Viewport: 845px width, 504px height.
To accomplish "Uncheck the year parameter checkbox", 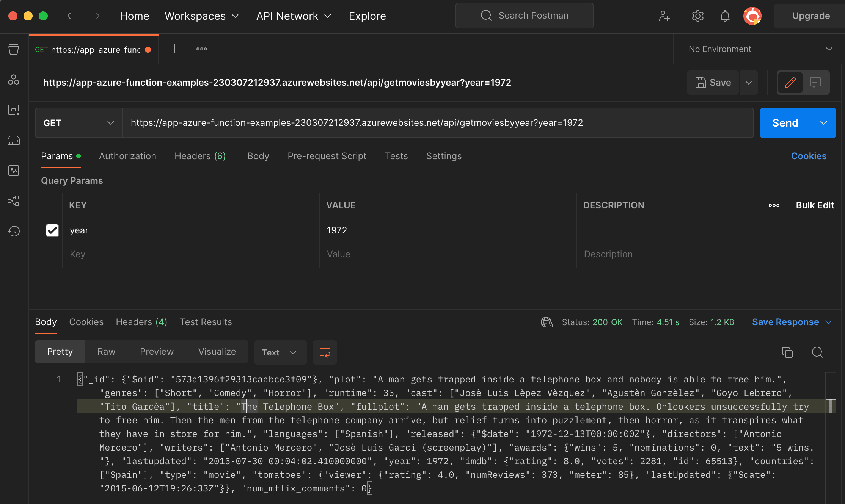I will pyautogui.click(x=52, y=230).
